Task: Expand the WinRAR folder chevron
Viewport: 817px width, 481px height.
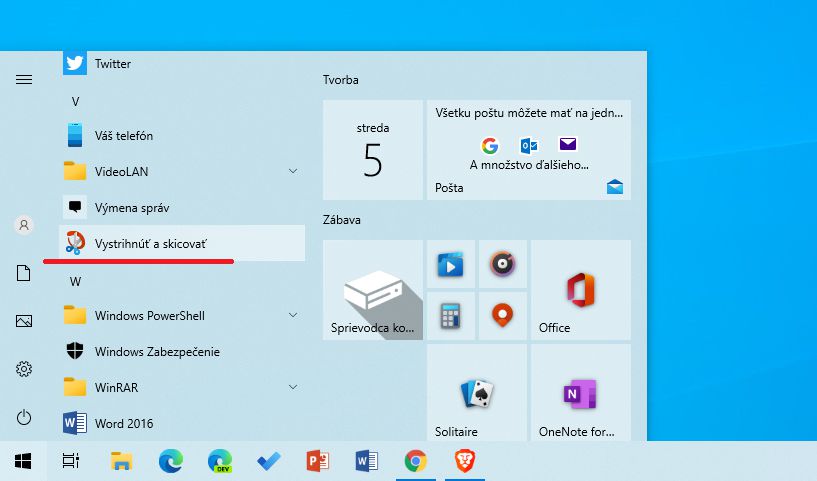Action: point(293,387)
